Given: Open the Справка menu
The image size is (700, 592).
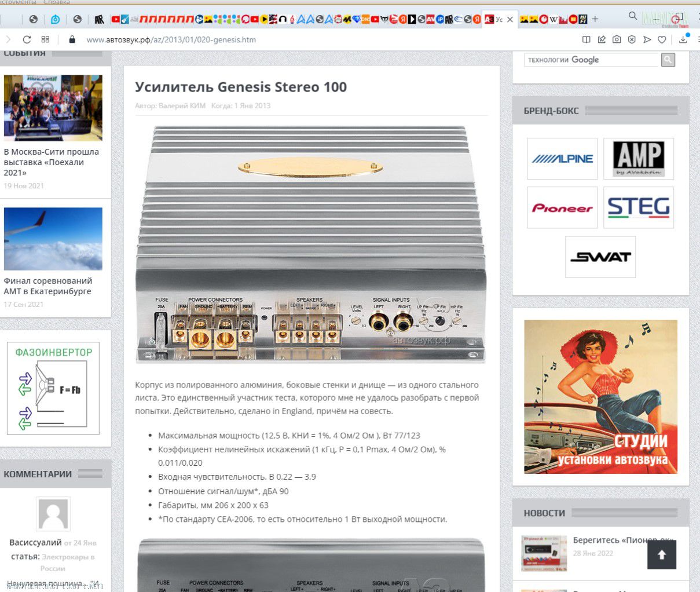Looking at the screenshot, I should (x=57, y=2).
